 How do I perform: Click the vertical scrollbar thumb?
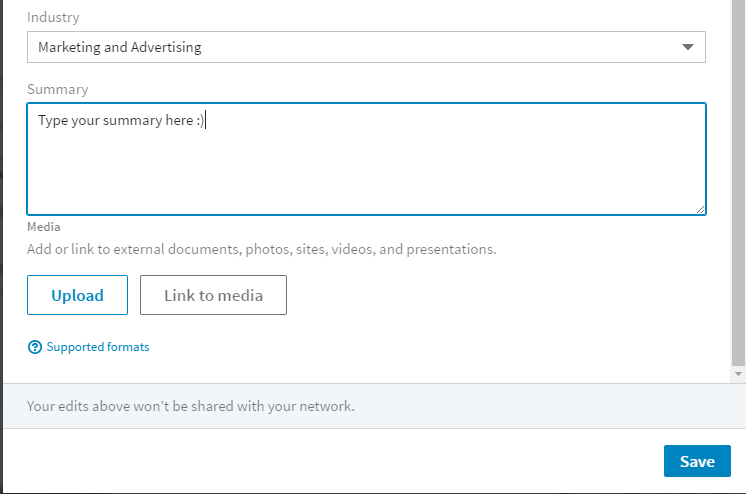pyautogui.click(x=738, y=181)
